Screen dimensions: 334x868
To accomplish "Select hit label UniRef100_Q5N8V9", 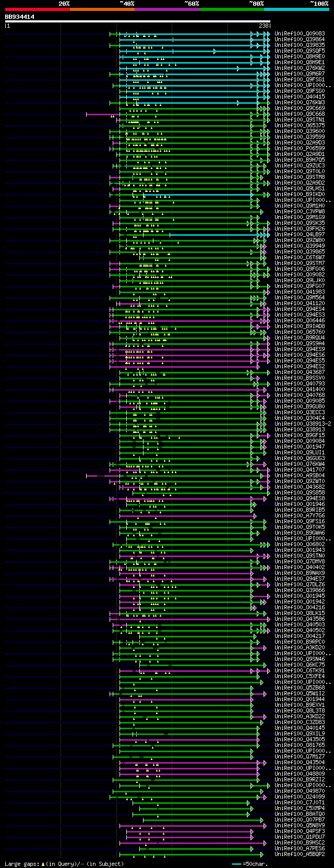I will [300, 825].
